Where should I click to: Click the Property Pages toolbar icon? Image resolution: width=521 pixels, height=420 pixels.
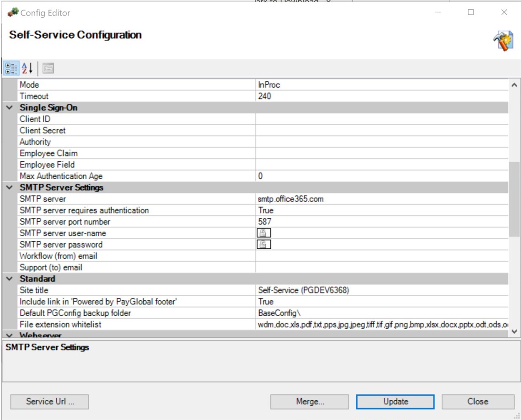pyautogui.click(x=48, y=68)
